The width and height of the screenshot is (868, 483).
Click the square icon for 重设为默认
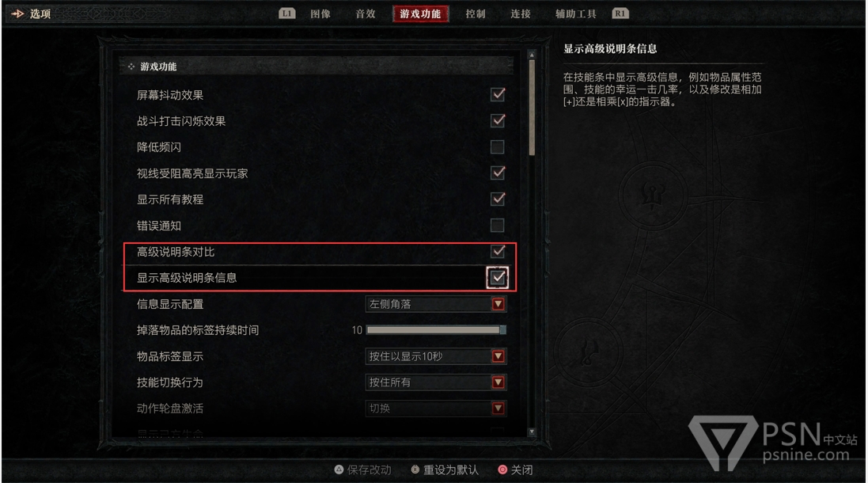coord(415,470)
